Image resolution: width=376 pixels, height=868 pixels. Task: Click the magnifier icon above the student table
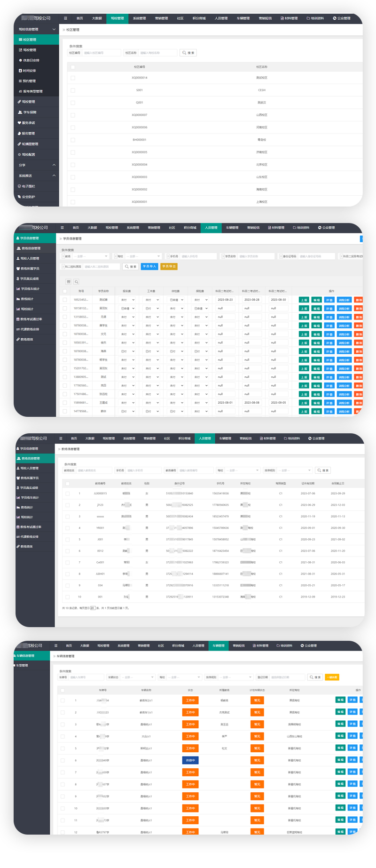click(77, 282)
